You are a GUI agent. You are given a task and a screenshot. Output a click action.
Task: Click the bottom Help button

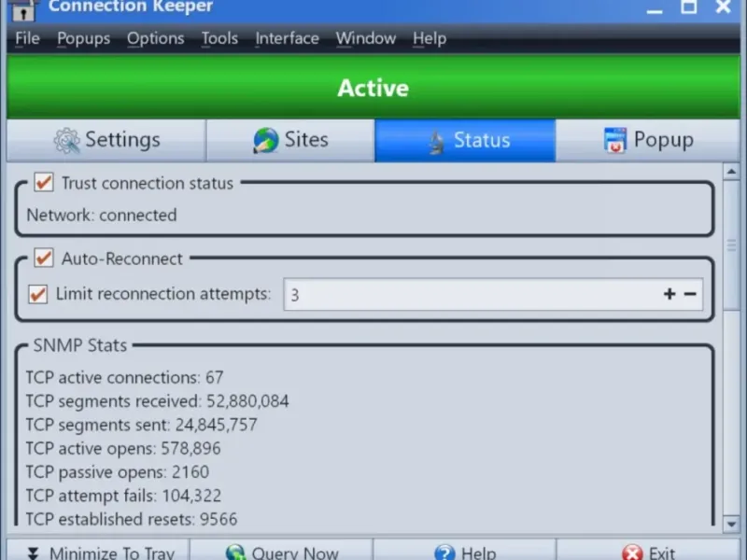tap(465, 551)
